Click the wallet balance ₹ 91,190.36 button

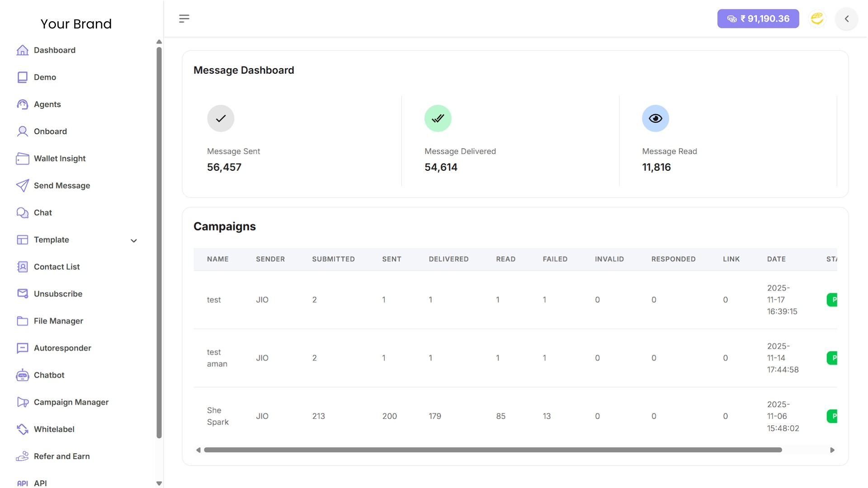[758, 19]
